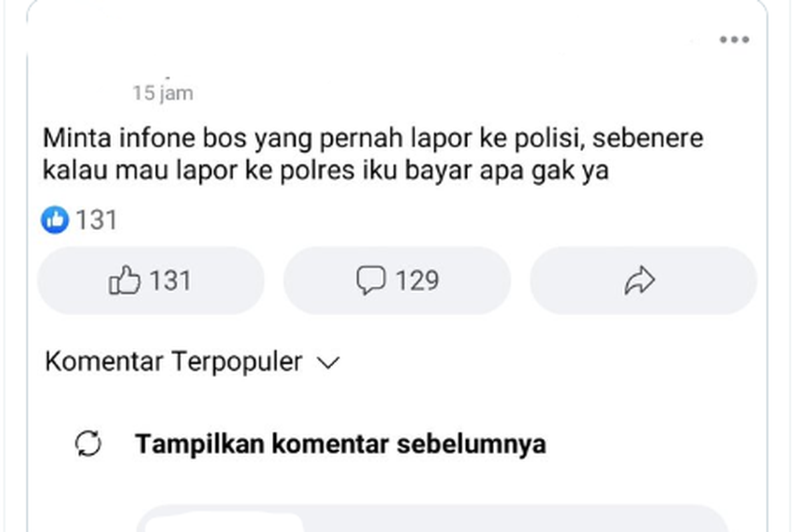
Task: Click the 15 jam timestamp link
Action: [162, 93]
